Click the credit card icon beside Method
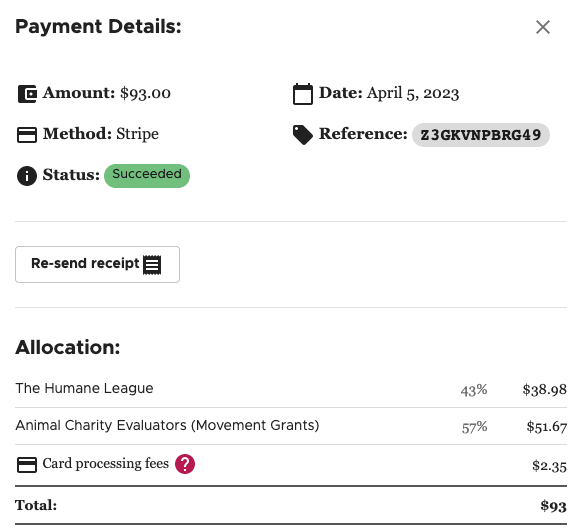The image size is (580, 531). pos(27,135)
